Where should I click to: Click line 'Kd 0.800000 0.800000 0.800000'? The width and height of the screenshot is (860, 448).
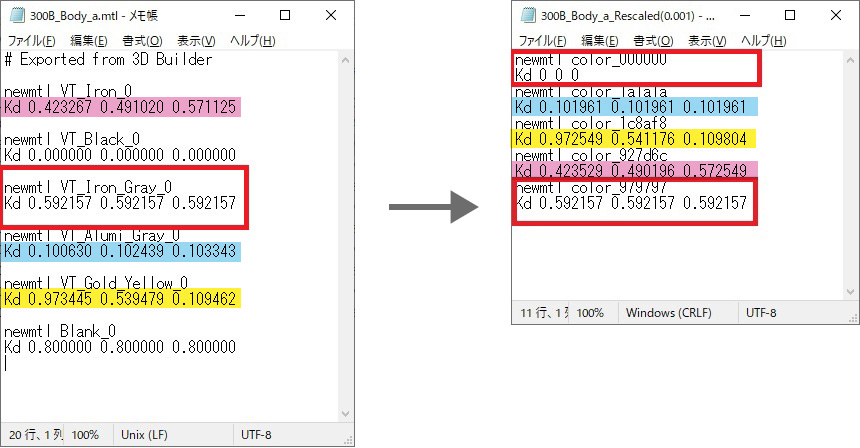coord(120,347)
